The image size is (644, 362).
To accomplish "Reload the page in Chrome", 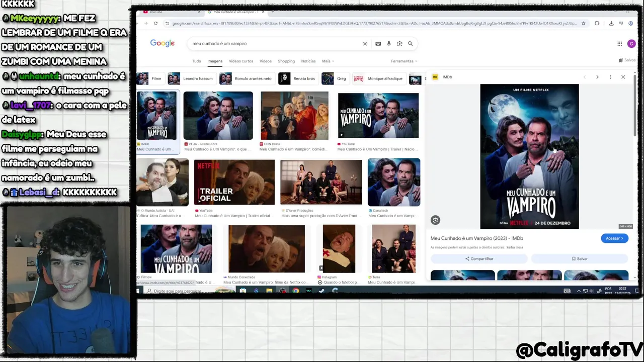I will pos(155,23).
